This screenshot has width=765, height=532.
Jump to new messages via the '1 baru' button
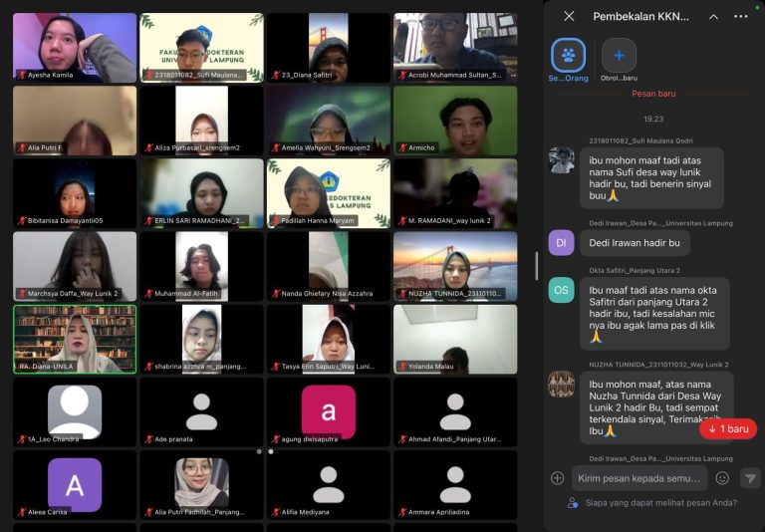tap(727, 429)
